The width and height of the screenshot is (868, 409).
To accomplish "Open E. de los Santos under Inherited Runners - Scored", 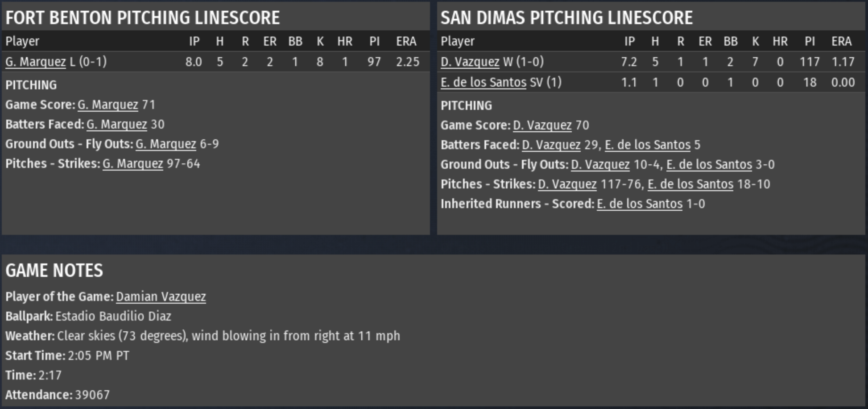I will coord(639,204).
